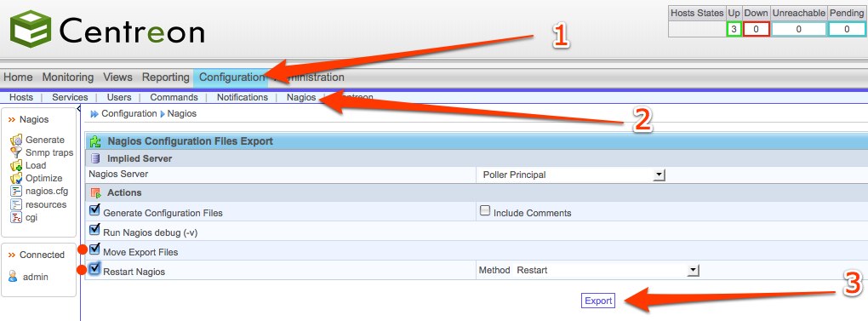
Task: Open Optimize in the Nagios sidebar
Action: [x=43, y=178]
